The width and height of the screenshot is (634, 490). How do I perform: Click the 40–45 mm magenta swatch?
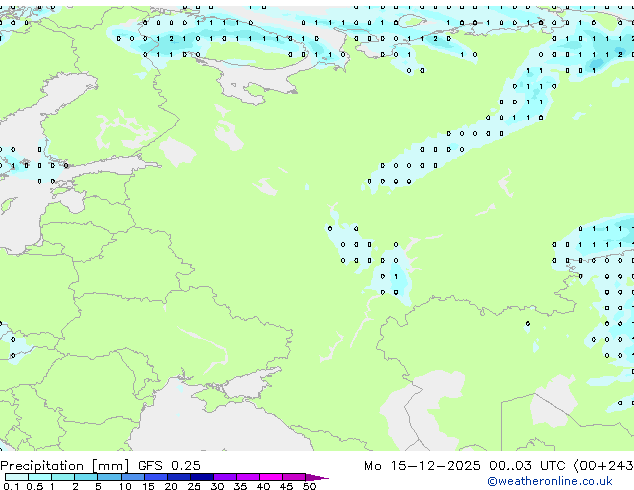(271, 477)
